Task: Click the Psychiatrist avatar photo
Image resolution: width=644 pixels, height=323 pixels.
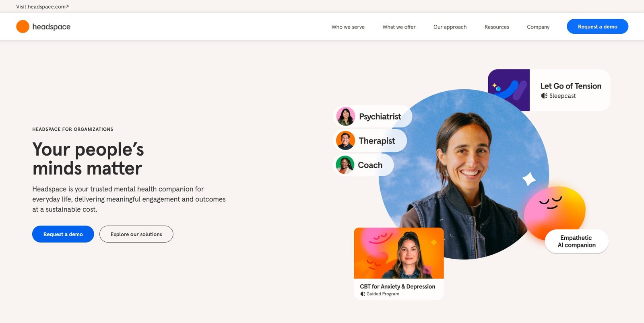Action: point(345,117)
